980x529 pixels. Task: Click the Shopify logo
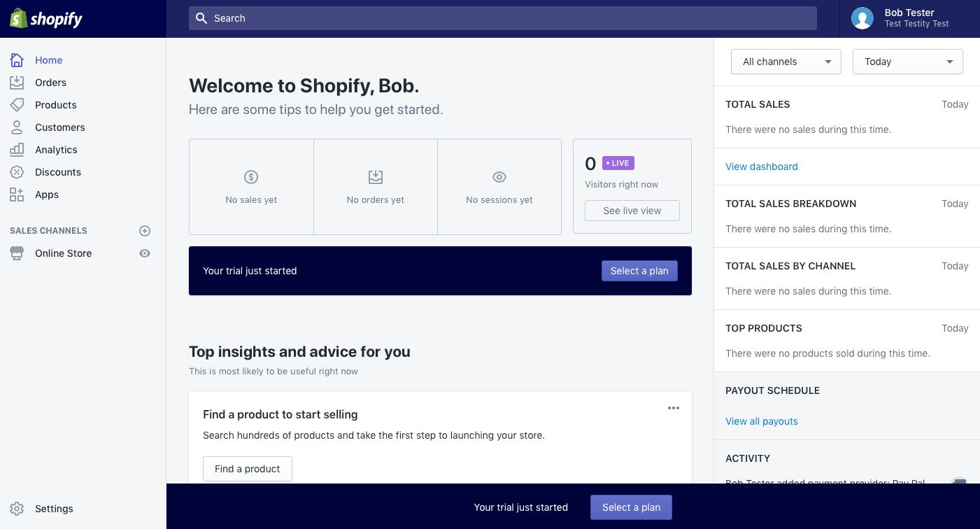click(x=46, y=19)
